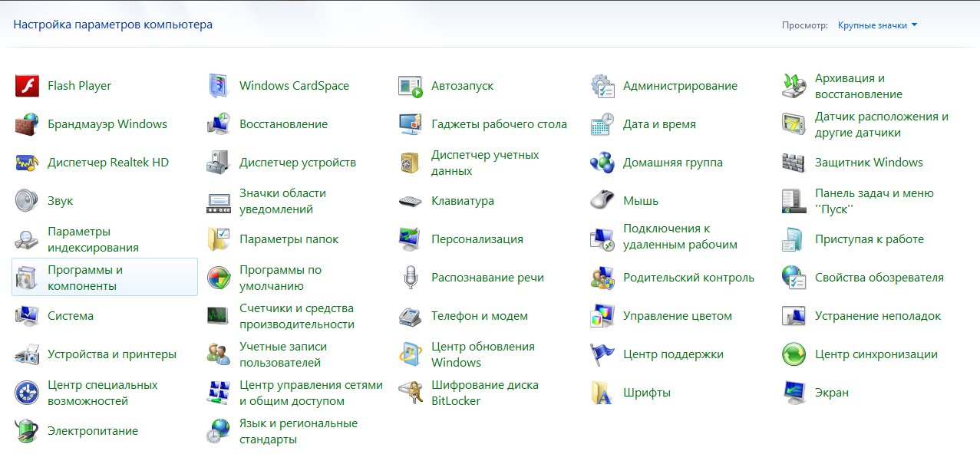
Task: Open the Персонализация text link
Action: 477,239
